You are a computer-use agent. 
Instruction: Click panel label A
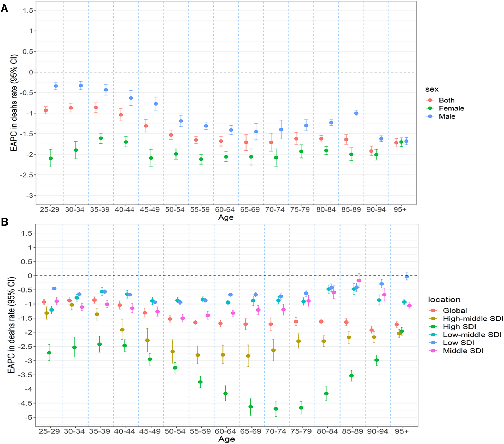4,9
